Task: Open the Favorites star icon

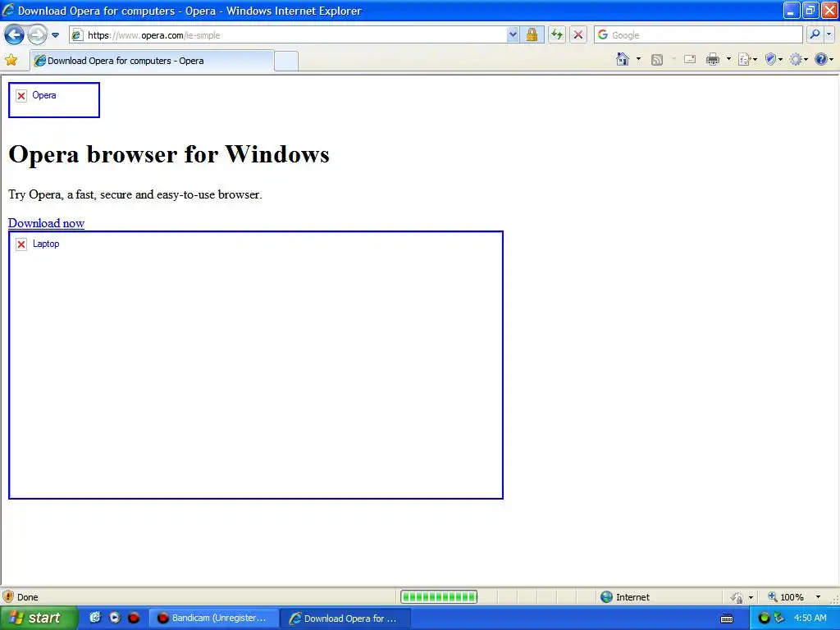Action: tap(11, 60)
